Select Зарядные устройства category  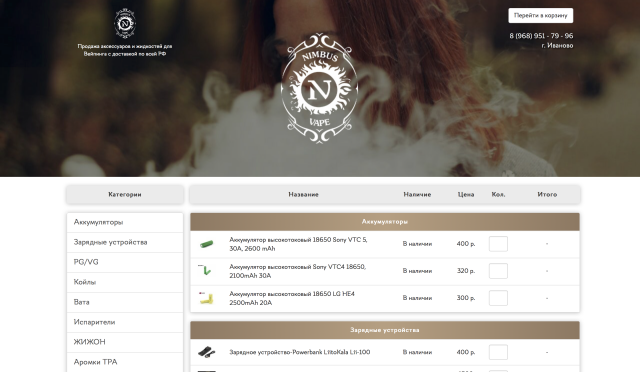click(125, 243)
